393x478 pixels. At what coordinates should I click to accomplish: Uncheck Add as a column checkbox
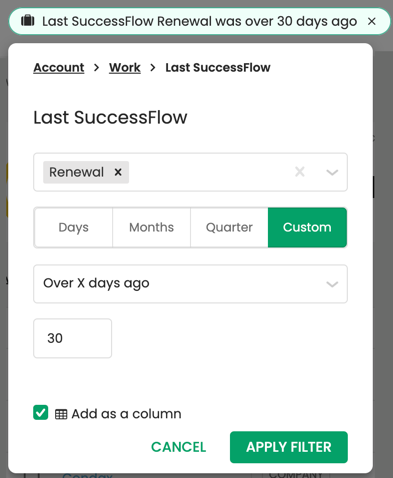pos(41,413)
